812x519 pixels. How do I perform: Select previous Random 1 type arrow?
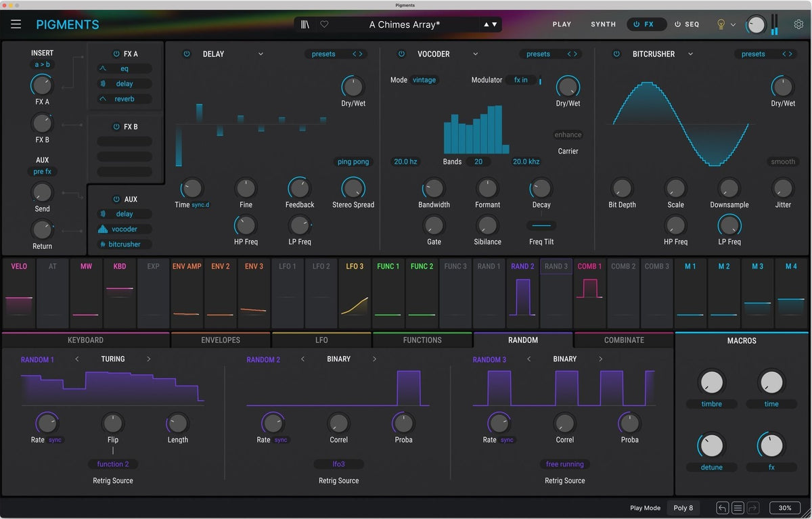point(77,359)
